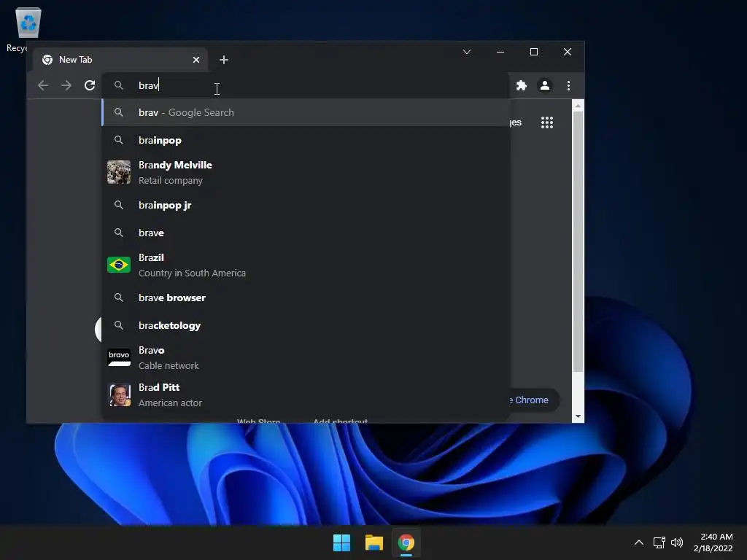The width and height of the screenshot is (747, 560).
Task: Select 'brav - Google Search' suggestion
Action: click(306, 113)
